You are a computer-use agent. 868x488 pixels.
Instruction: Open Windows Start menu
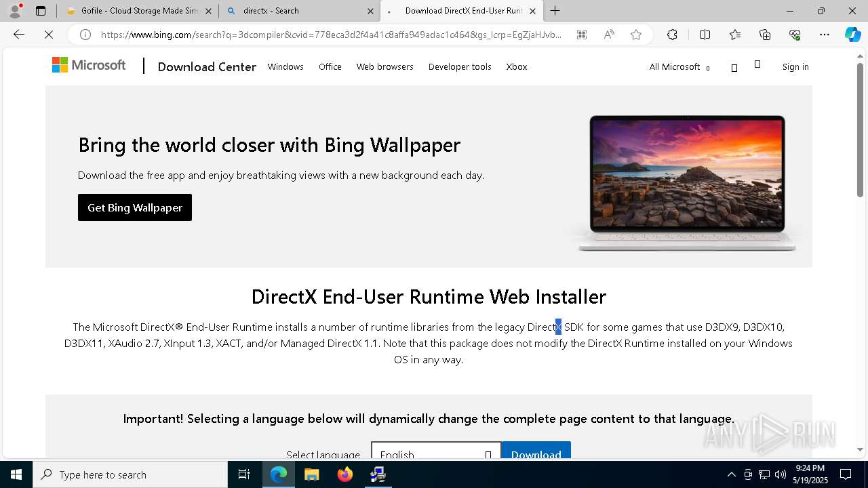(16, 474)
